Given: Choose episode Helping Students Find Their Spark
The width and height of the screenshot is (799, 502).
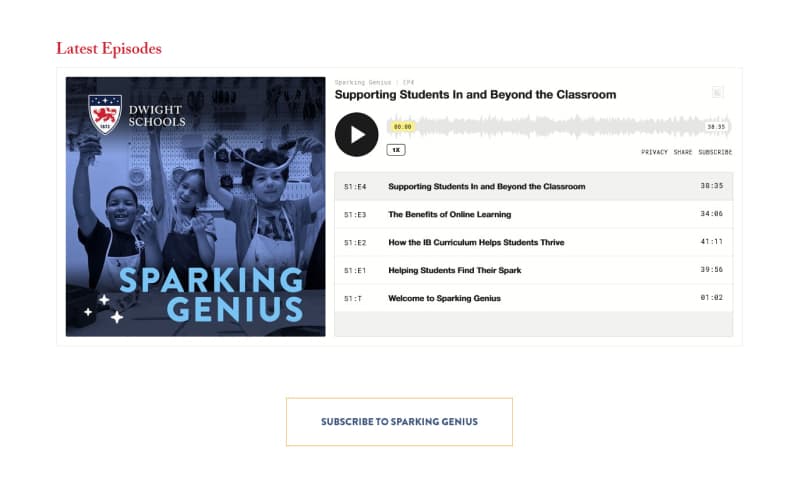Looking at the screenshot, I should coord(454,270).
